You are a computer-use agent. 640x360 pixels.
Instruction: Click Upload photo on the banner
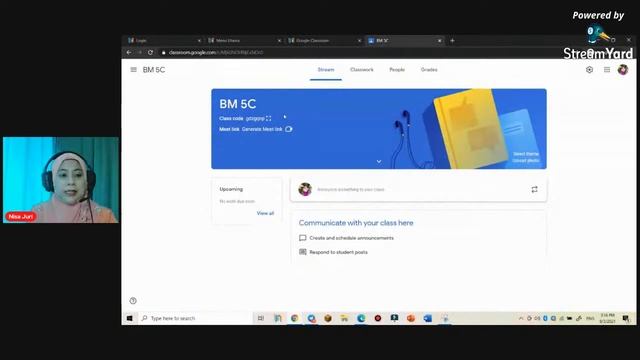pos(526,160)
